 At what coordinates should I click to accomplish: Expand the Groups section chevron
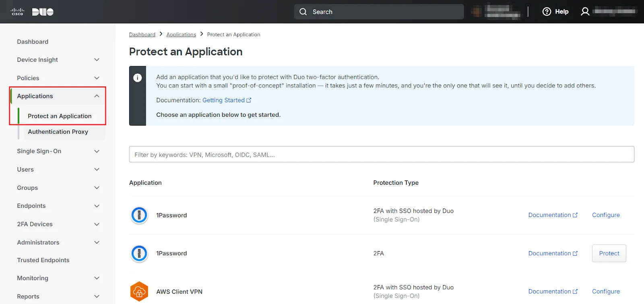97,188
